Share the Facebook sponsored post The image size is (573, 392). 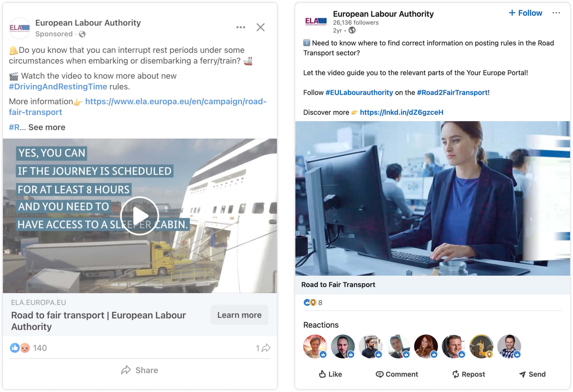pyautogui.click(x=139, y=370)
